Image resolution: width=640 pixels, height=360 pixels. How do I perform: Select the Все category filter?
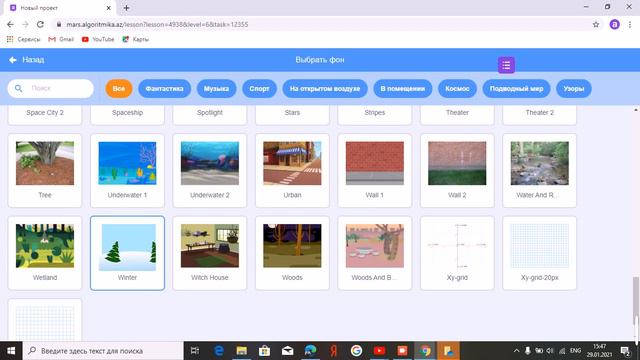pos(119,89)
